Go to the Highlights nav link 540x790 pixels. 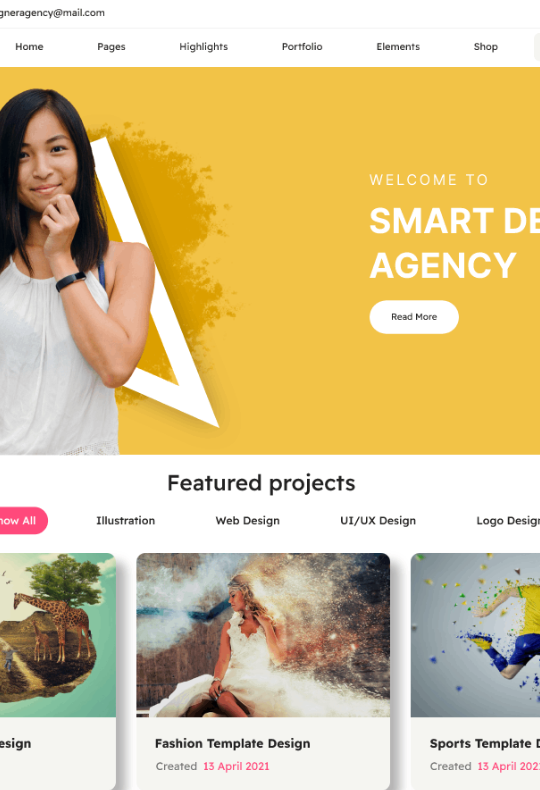(x=204, y=47)
